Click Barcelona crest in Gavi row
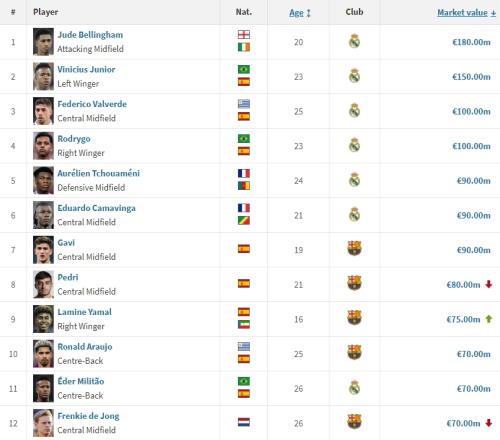Image resolution: width=500 pixels, height=440 pixels. (x=354, y=248)
